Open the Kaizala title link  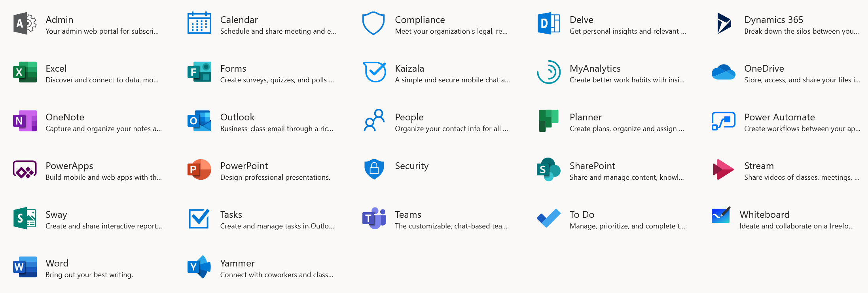click(409, 68)
